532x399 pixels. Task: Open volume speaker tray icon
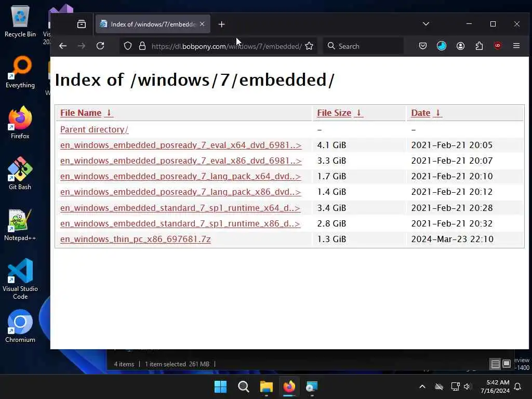coord(467,387)
